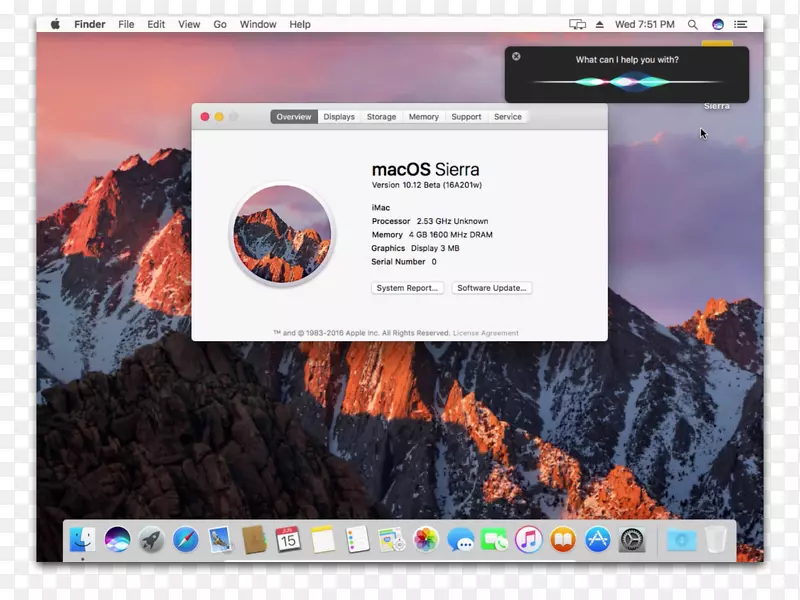Launch Siri from the dock
Screen dimensions: 800x600
[x=117, y=540]
